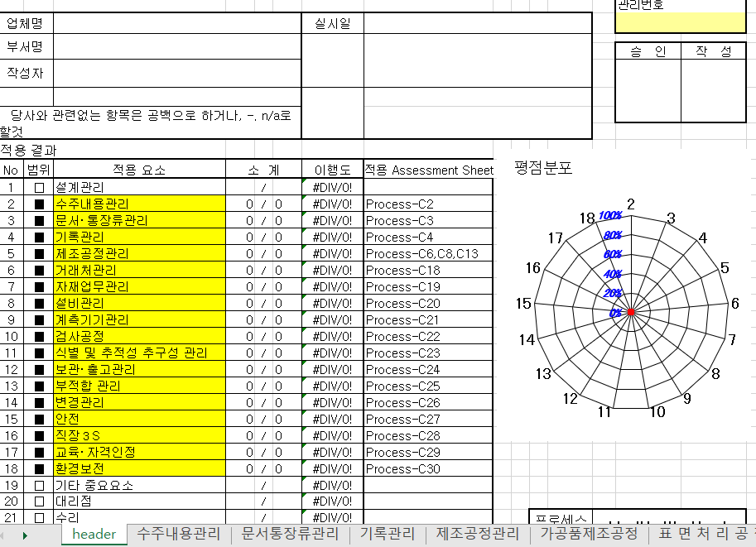Open the 설비관리 link cell
The image size is (756, 547).
pos(139,303)
